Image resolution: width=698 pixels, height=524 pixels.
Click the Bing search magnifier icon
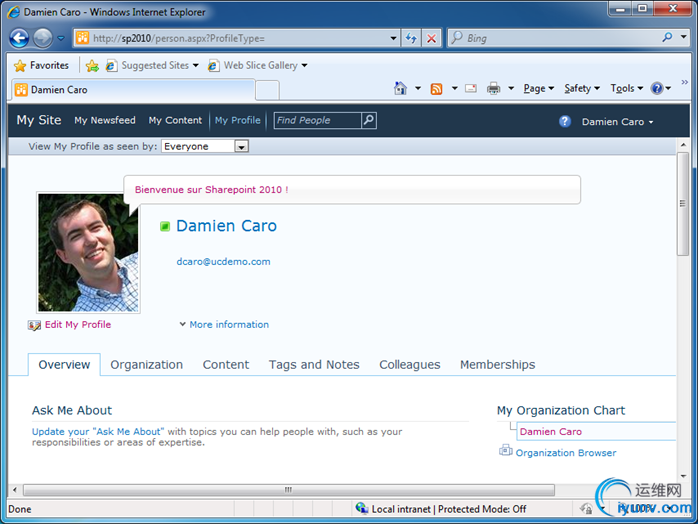point(667,37)
